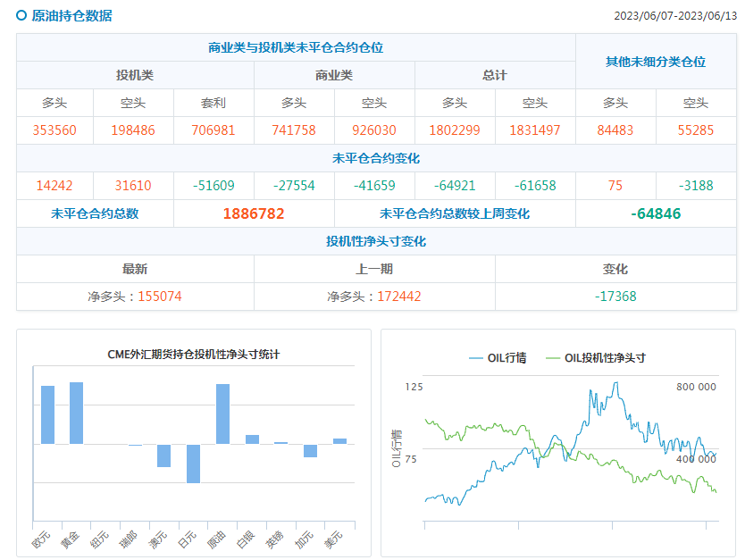
Task: Click the 原油持仓数据 title
Action: coord(71,16)
